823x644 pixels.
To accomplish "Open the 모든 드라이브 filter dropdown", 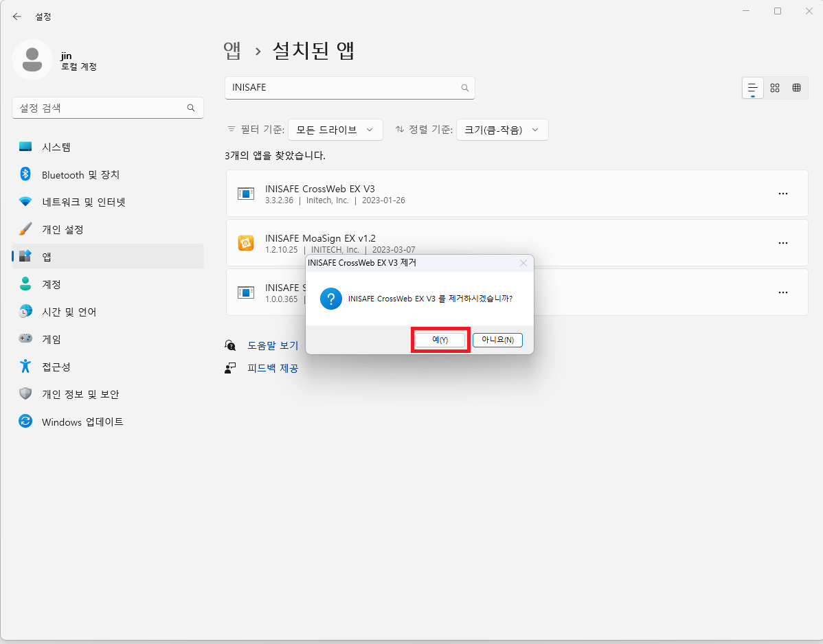I will tap(335, 129).
